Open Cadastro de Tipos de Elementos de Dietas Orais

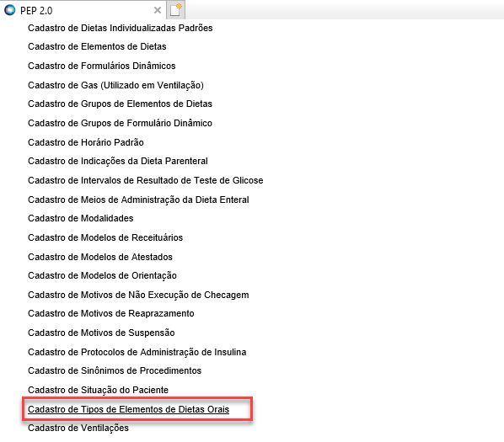pyautogui.click(x=129, y=409)
